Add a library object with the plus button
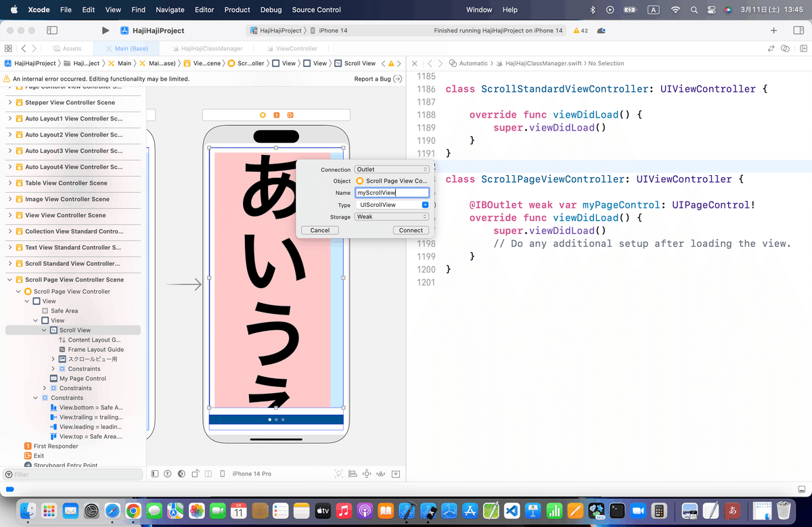This screenshot has height=527, width=812. click(x=774, y=30)
